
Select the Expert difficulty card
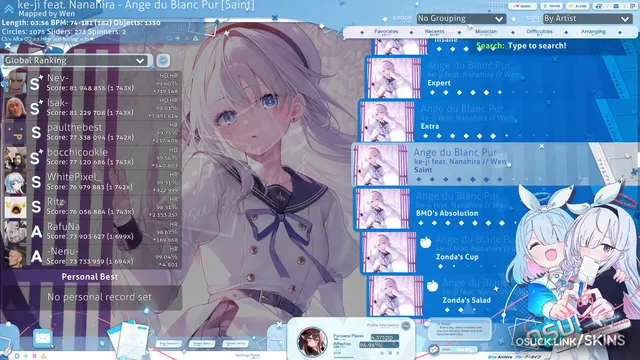pyautogui.click(x=502, y=77)
